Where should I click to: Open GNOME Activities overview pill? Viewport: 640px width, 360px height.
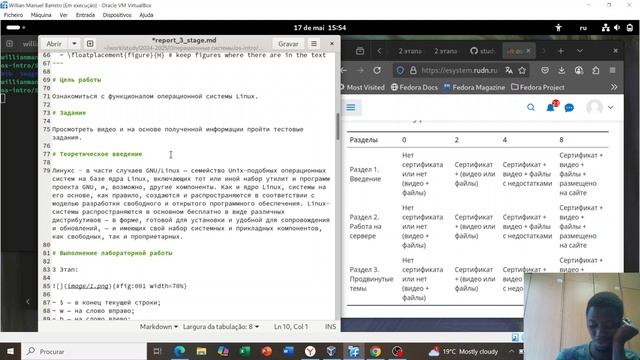pos(16,27)
